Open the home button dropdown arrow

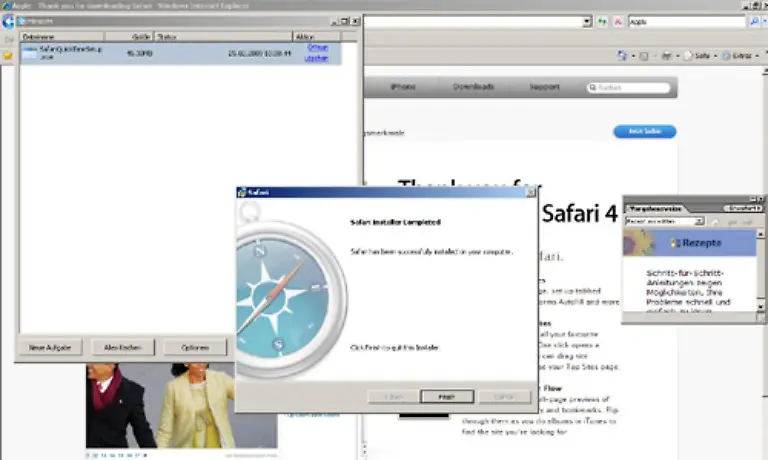point(633,56)
